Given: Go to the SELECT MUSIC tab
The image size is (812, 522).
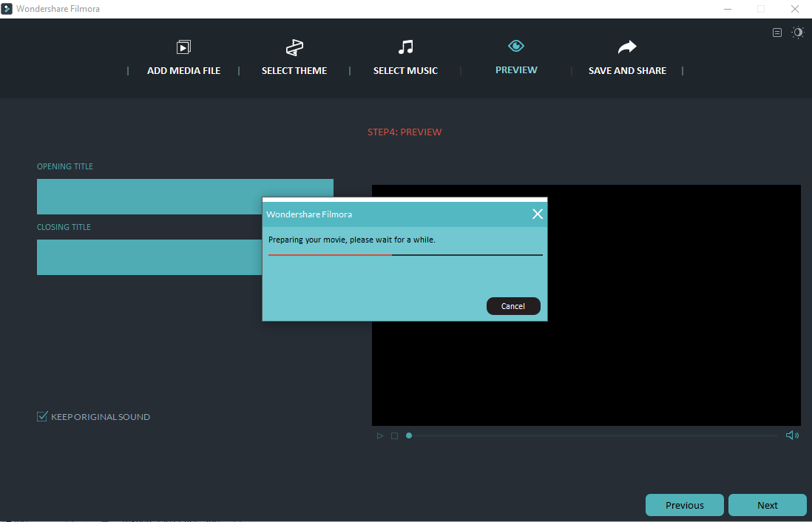Looking at the screenshot, I should [x=405, y=70].
